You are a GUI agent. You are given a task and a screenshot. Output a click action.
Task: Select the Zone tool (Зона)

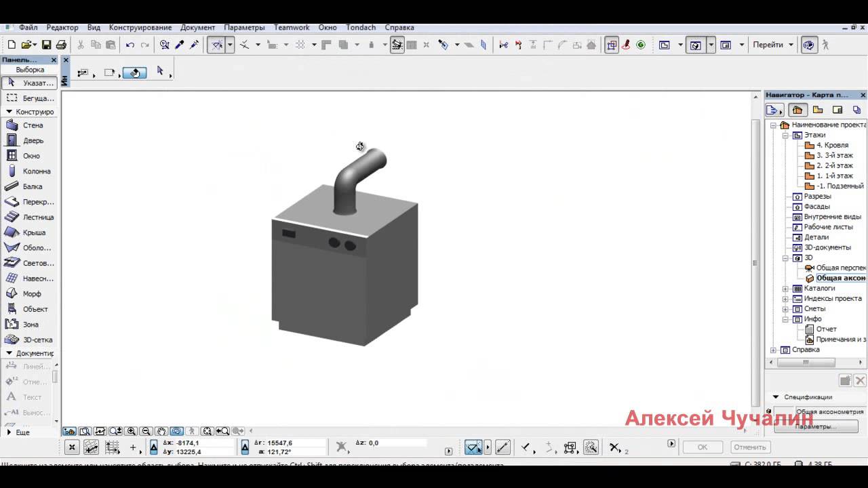(x=29, y=324)
